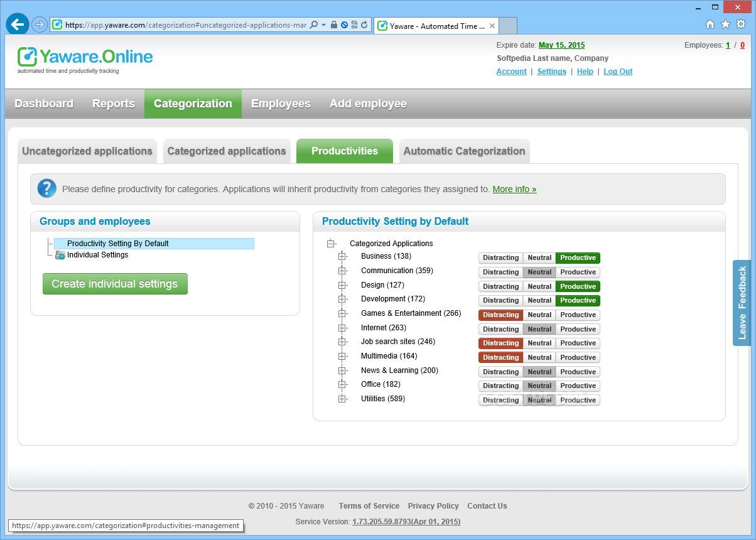Open the Help link

click(x=585, y=72)
